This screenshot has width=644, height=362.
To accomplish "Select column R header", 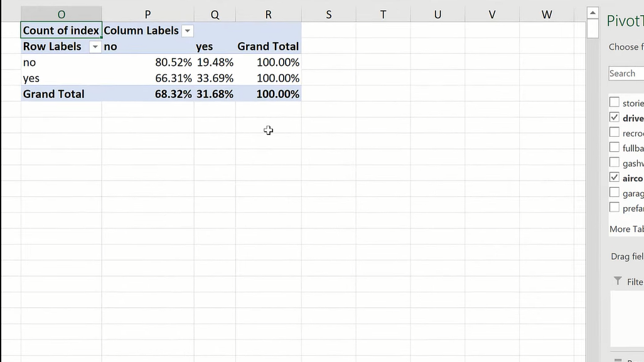I will coord(269,14).
